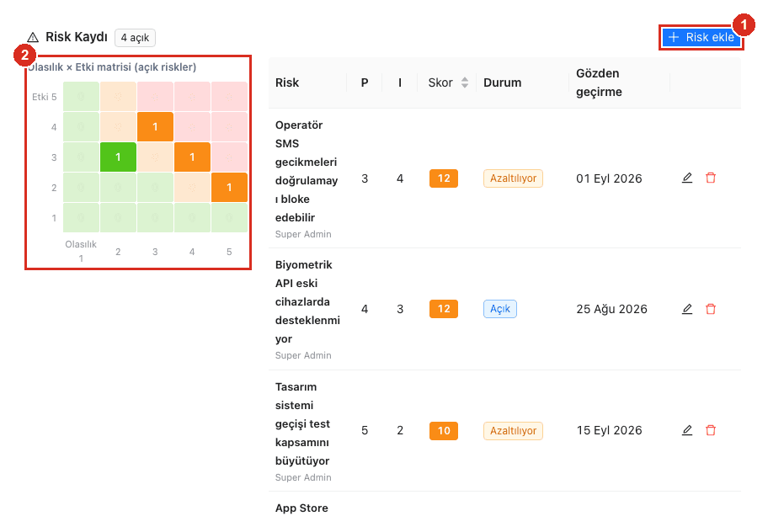768x532 pixels.
Task: Click the Açık status tag
Action: point(500,309)
